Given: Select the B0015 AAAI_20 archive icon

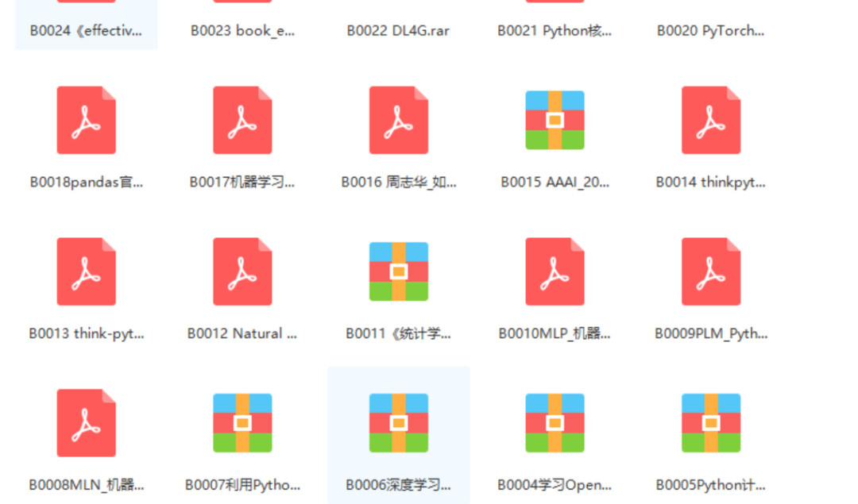Looking at the screenshot, I should click(555, 119).
